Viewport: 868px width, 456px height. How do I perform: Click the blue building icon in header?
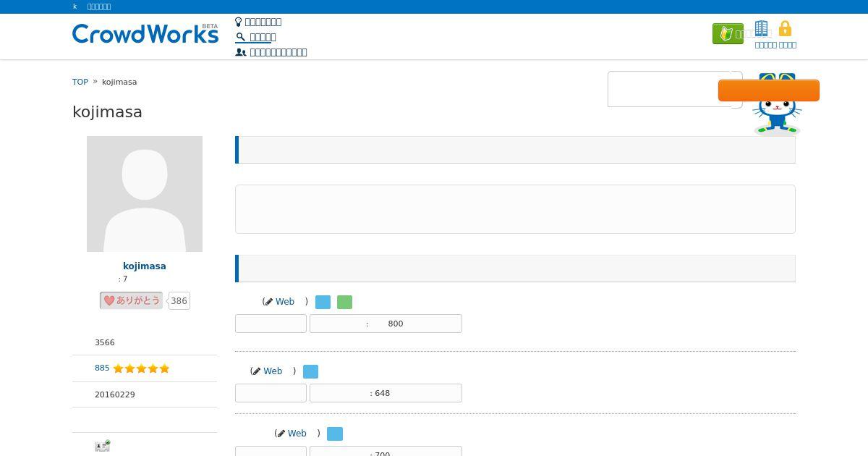click(761, 29)
